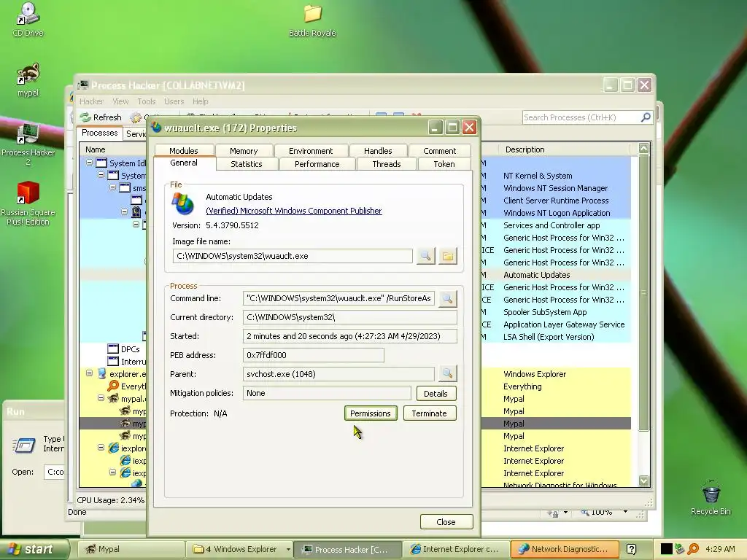Click the help question-mark taskbar icon
The image size is (747, 560).
(631, 549)
